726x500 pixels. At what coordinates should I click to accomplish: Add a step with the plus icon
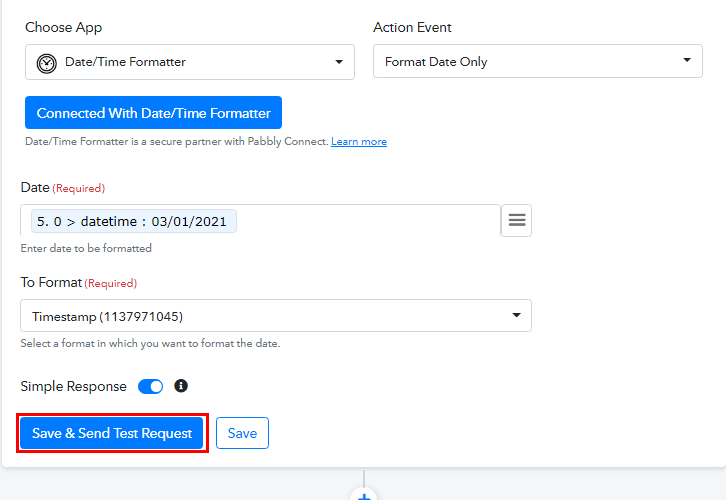(364, 495)
